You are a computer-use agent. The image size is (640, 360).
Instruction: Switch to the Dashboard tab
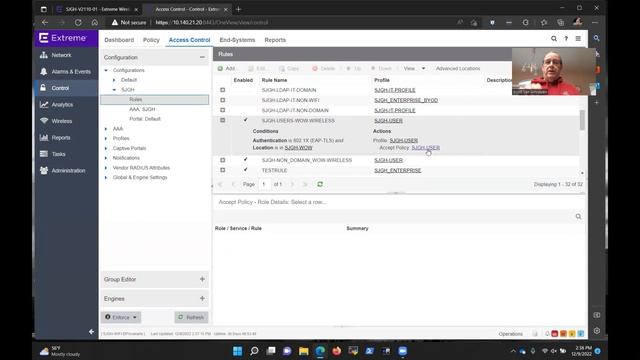(x=119, y=40)
